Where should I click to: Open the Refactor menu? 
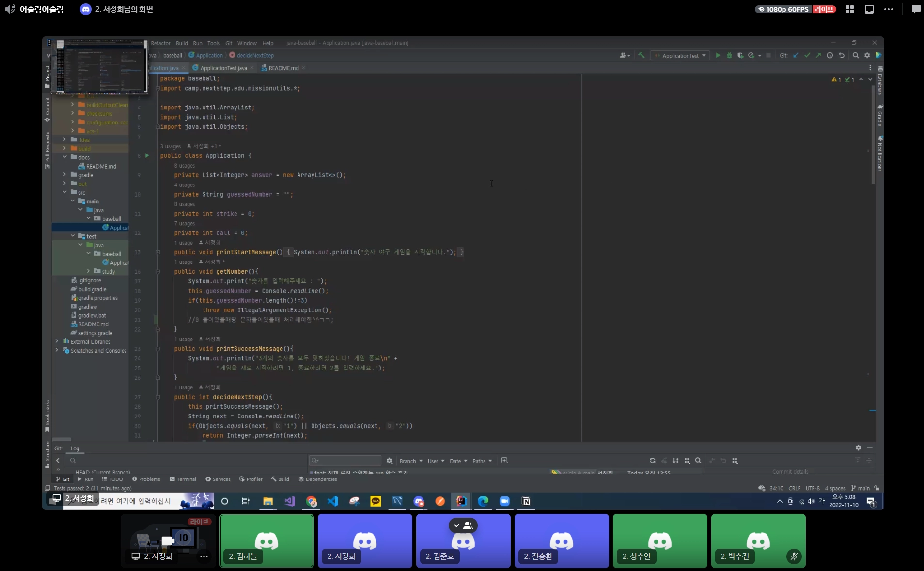pyautogui.click(x=160, y=43)
